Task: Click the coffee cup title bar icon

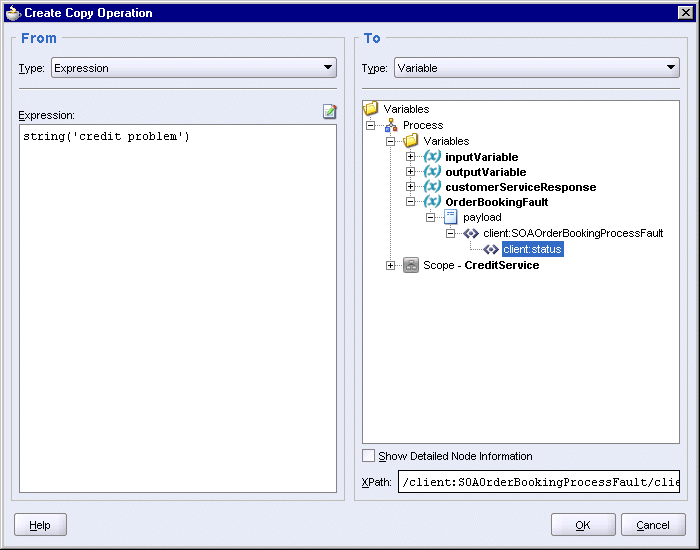Action: [x=13, y=12]
